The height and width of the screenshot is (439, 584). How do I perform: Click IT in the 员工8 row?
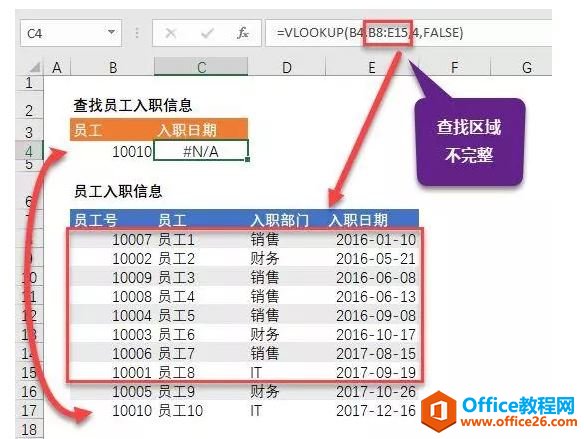click(256, 372)
